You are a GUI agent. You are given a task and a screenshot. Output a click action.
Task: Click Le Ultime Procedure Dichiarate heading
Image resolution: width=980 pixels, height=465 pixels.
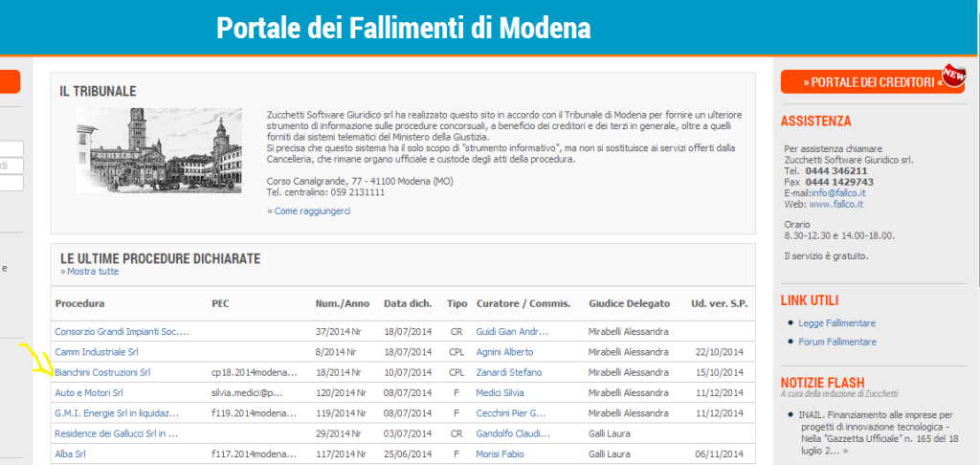pos(161,258)
